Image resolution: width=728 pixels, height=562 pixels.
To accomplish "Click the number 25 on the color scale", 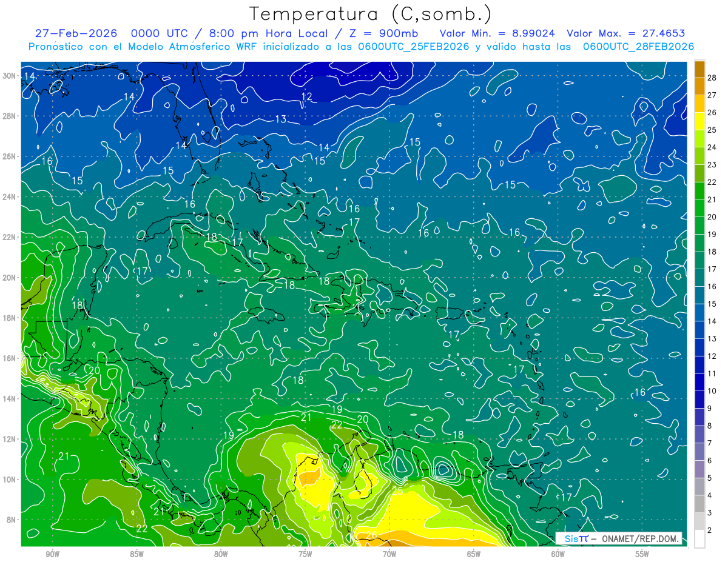I will [712, 130].
